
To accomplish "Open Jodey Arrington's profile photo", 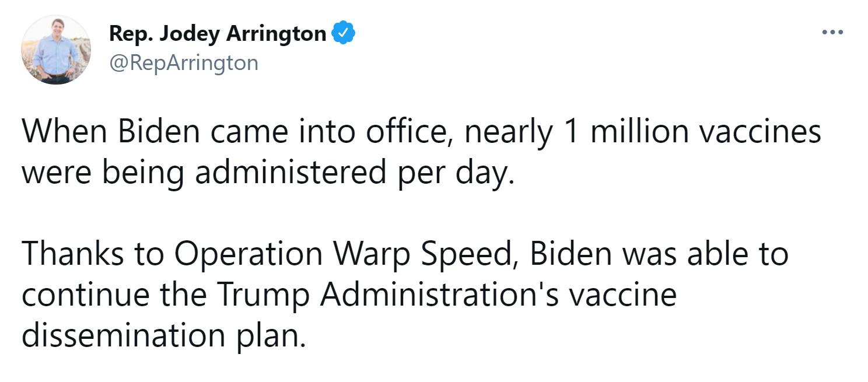I will (x=56, y=50).
